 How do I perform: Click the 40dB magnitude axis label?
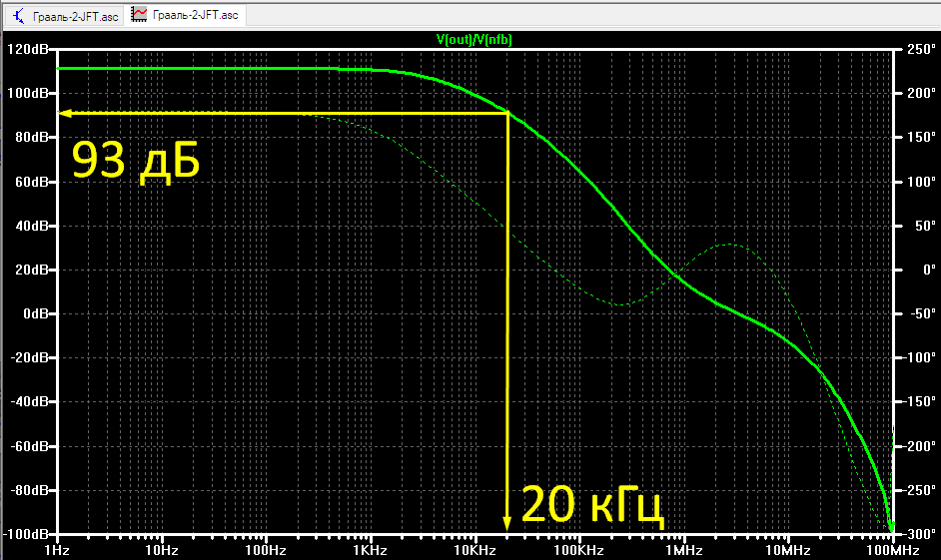(x=31, y=226)
